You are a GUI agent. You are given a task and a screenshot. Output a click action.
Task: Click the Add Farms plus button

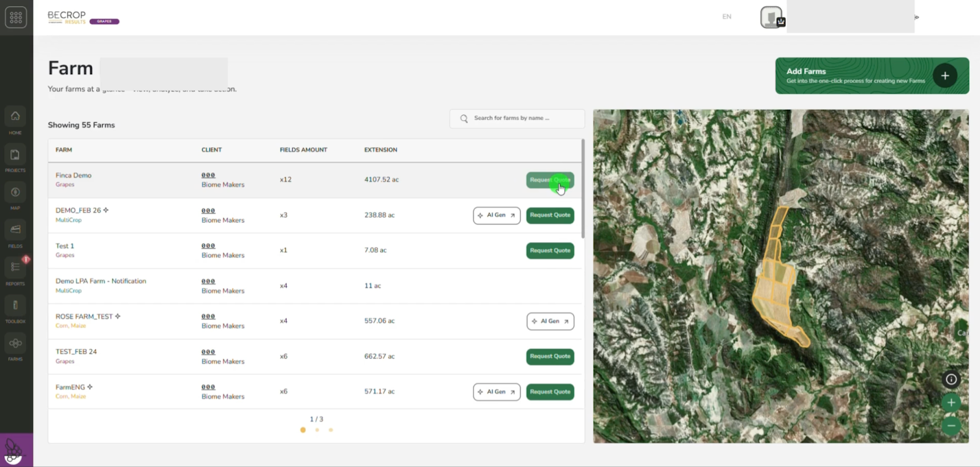coord(944,75)
